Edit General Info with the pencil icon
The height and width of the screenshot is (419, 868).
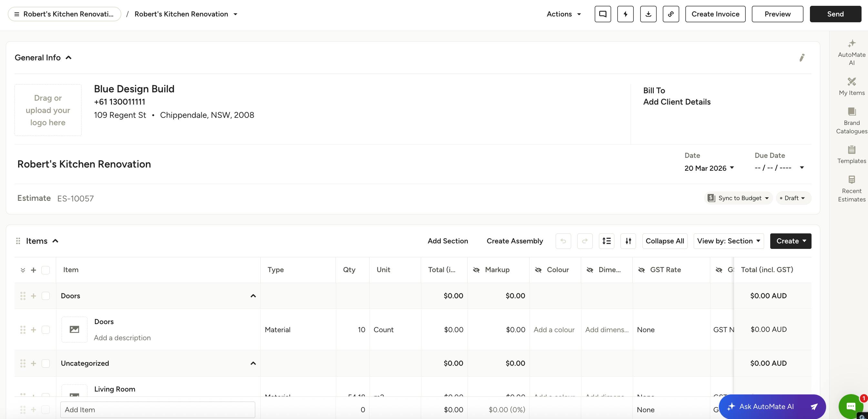click(802, 58)
